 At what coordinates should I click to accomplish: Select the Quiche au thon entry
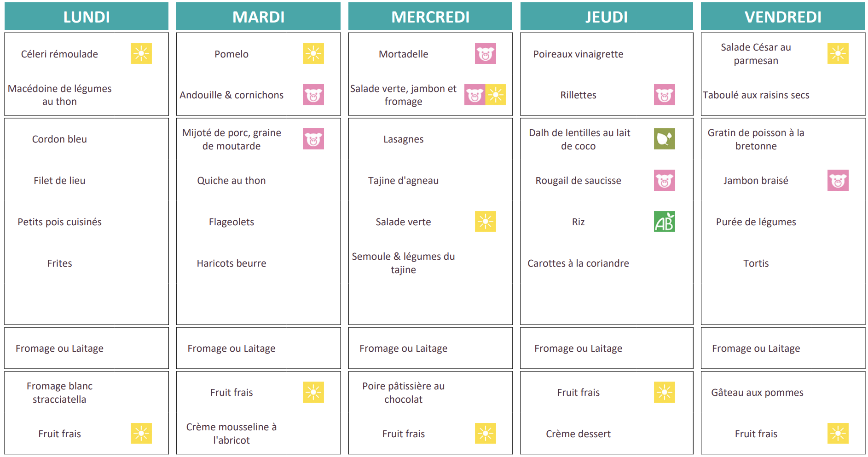coord(231,181)
